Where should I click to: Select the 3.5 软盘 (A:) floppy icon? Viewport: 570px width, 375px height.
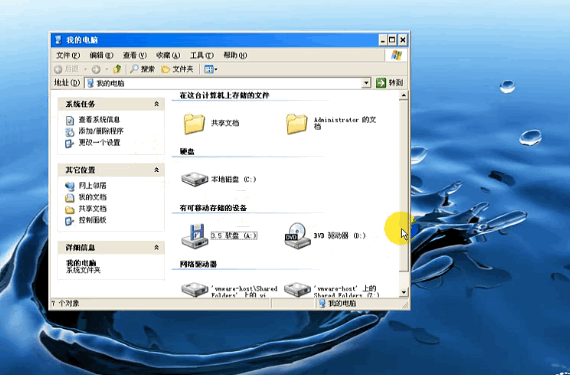[194, 236]
